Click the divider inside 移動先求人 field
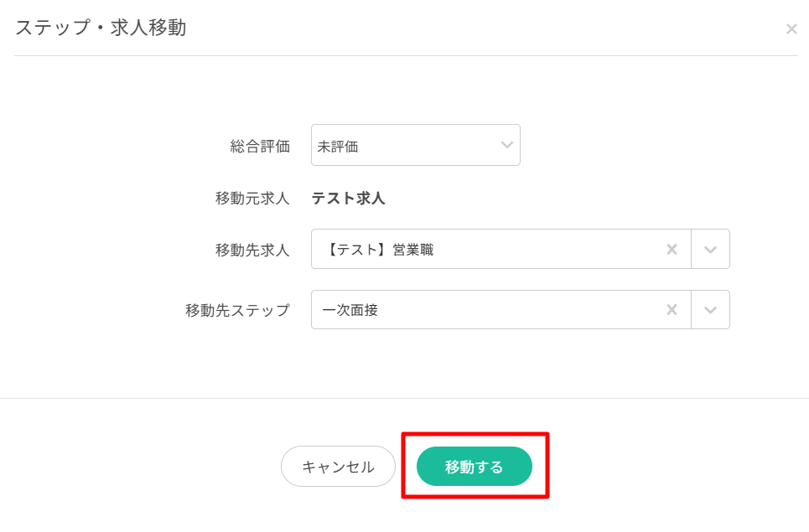This screenshot has height=532, width=809. [x=691, y=249]
